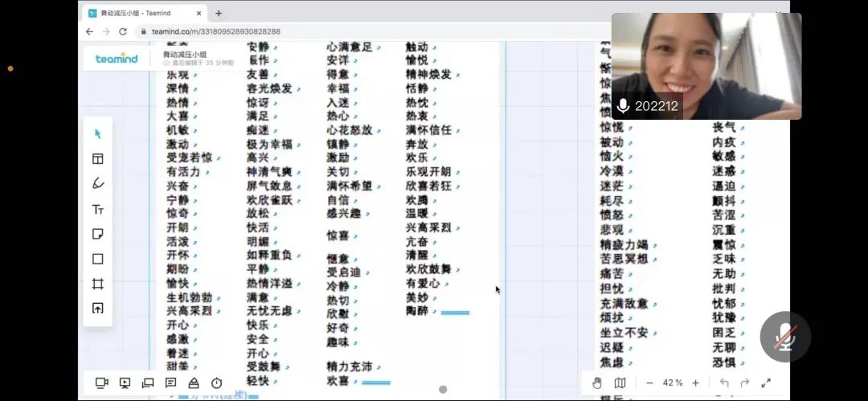This screenshot has width=868, height=401.
Task: Undo the last action
Action: pyautogui.click(x=724, y=383)
